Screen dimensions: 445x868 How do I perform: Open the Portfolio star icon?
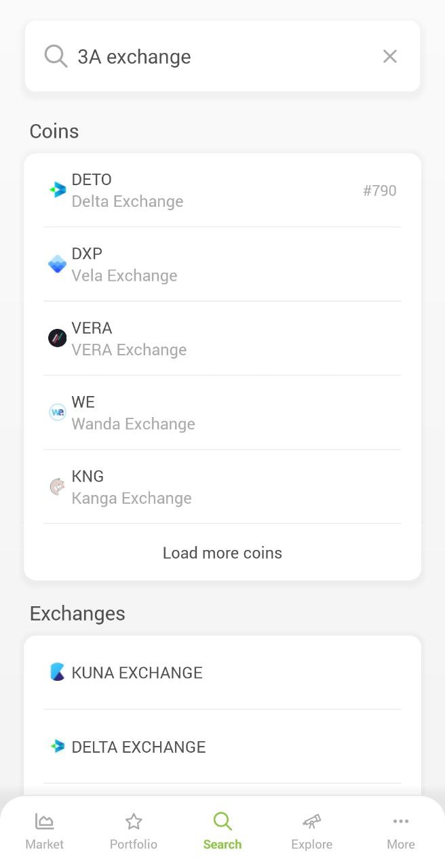point(134,822)
